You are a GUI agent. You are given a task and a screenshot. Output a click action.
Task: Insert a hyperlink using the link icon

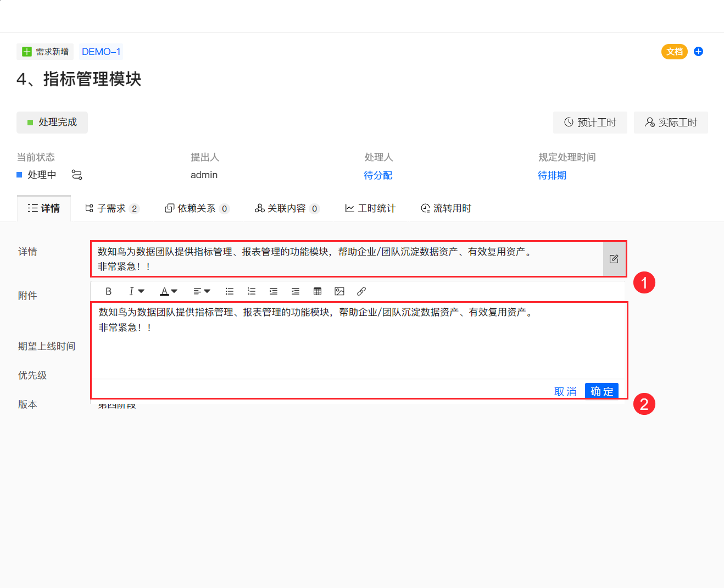pos(361,291)
